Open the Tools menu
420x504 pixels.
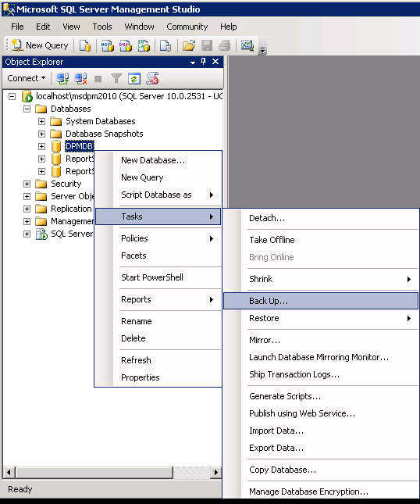click(102, 27)
